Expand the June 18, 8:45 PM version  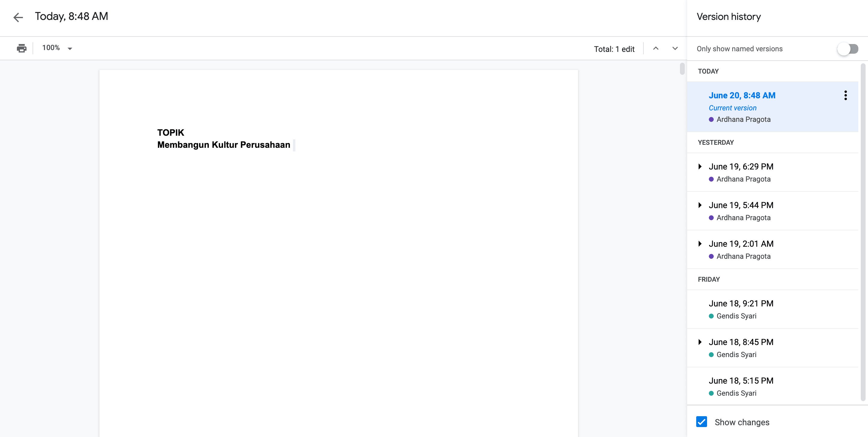point(700,342)
